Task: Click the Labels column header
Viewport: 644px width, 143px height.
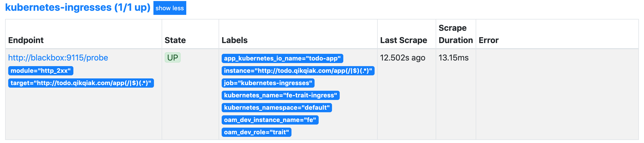Action: pos(235,40)
